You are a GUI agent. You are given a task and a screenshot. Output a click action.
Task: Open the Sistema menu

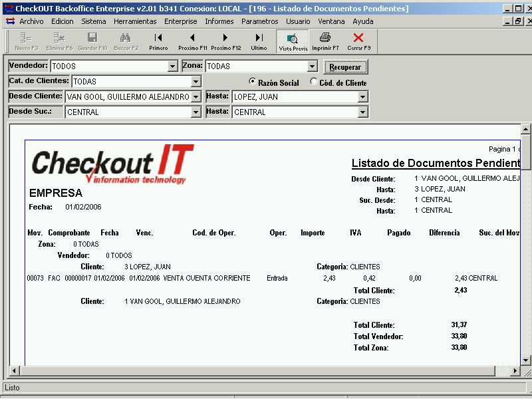[94, 21]
